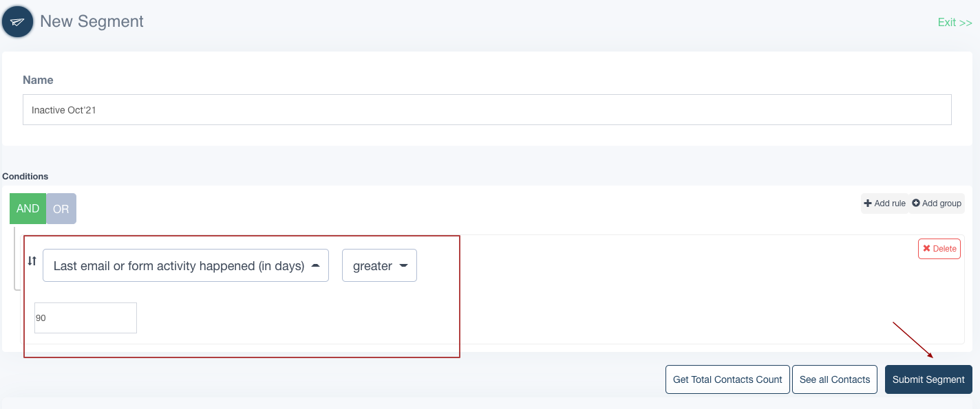Click the circled plus icon on Add group
This screenshot has width=980, height=409.
click(x=916, y=203)
